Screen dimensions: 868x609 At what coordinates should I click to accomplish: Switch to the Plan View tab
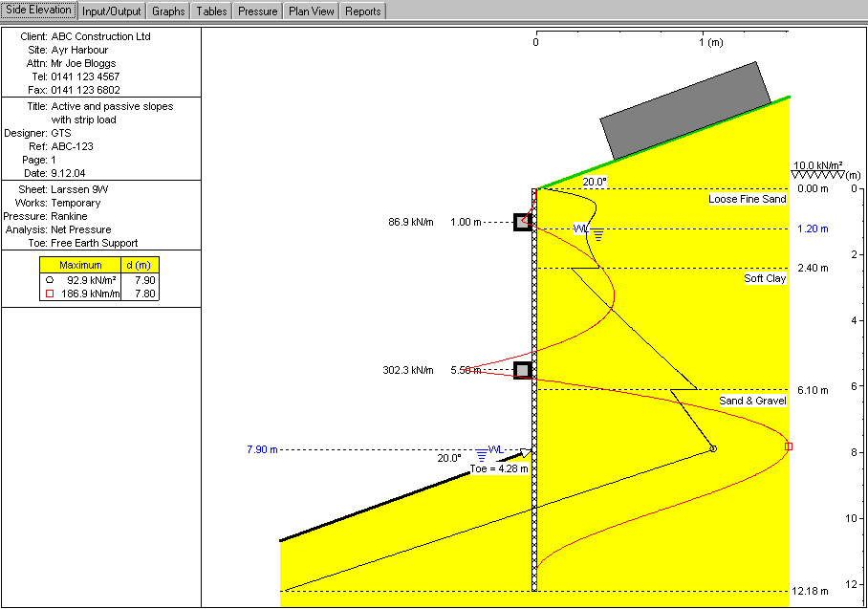pos(312,11)
